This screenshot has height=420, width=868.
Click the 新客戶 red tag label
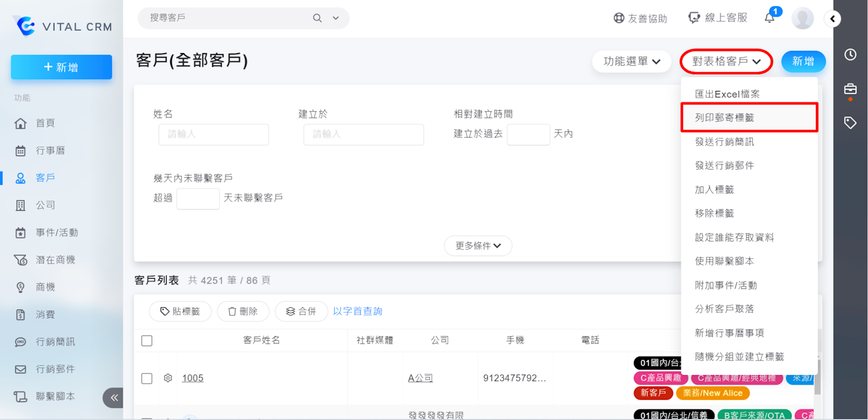[x=653, y=393]
